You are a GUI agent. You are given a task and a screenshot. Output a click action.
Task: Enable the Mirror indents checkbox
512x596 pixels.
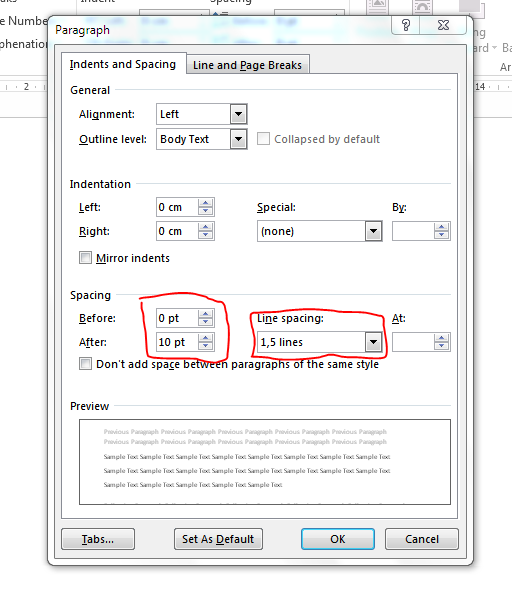point(86,258)
